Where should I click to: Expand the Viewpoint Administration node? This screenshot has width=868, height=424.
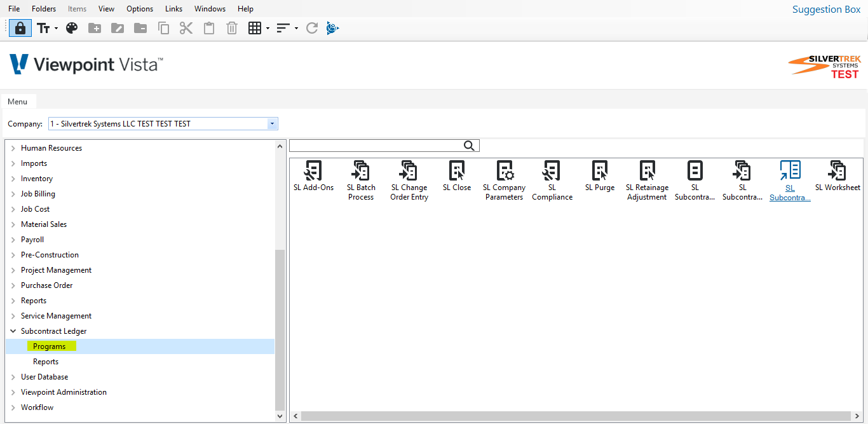[x=13, y=392]
